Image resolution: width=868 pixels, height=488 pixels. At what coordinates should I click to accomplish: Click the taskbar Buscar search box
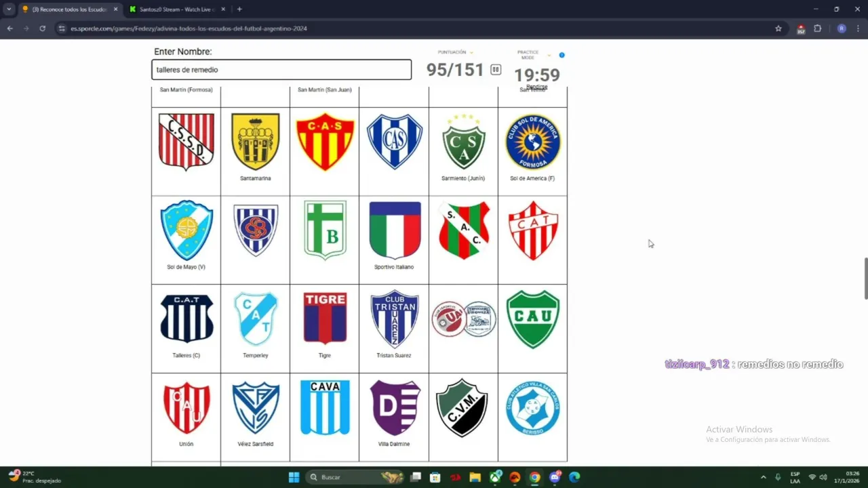pos(356,477)
